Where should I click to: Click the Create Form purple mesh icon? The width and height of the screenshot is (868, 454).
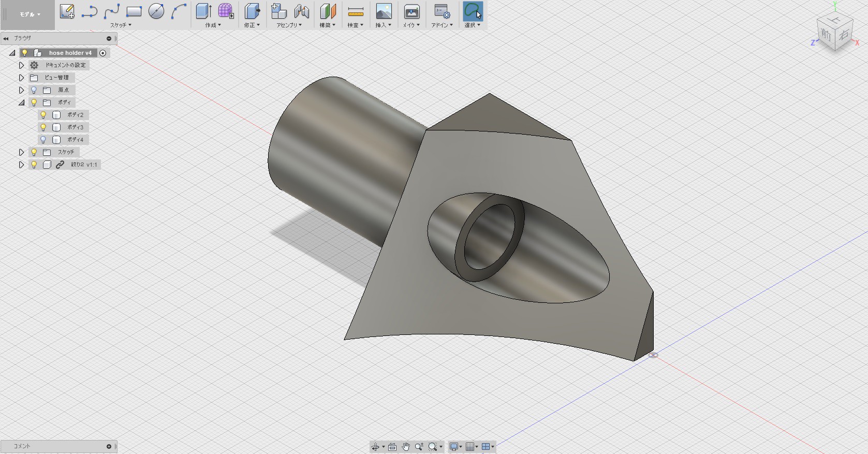tap(226, 11)
